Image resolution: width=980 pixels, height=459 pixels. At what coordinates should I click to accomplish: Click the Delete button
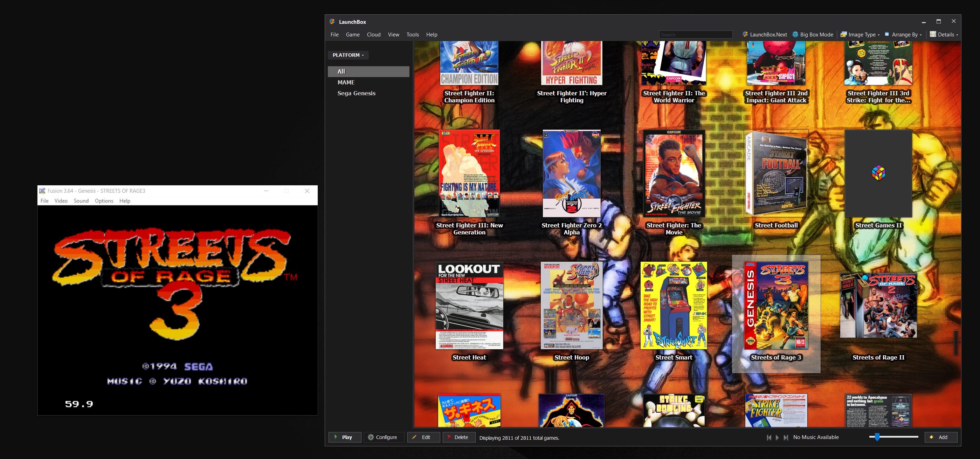(x=458, y=437)
